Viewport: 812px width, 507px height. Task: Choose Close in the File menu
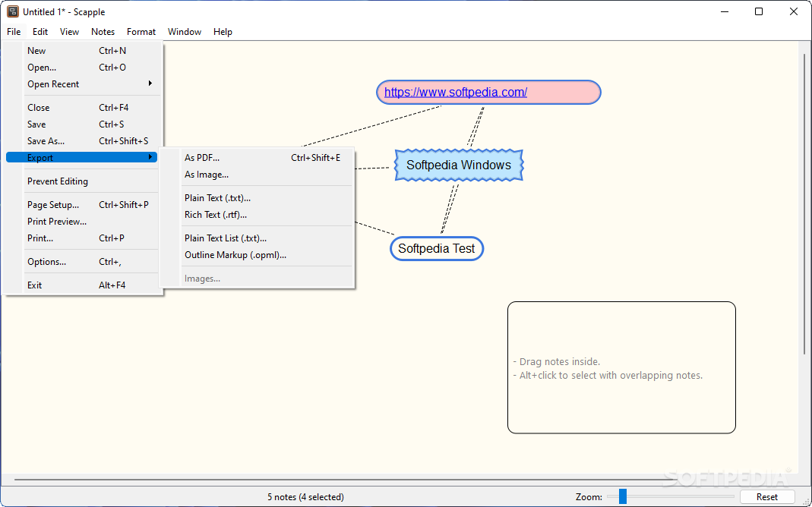(82, 108)
